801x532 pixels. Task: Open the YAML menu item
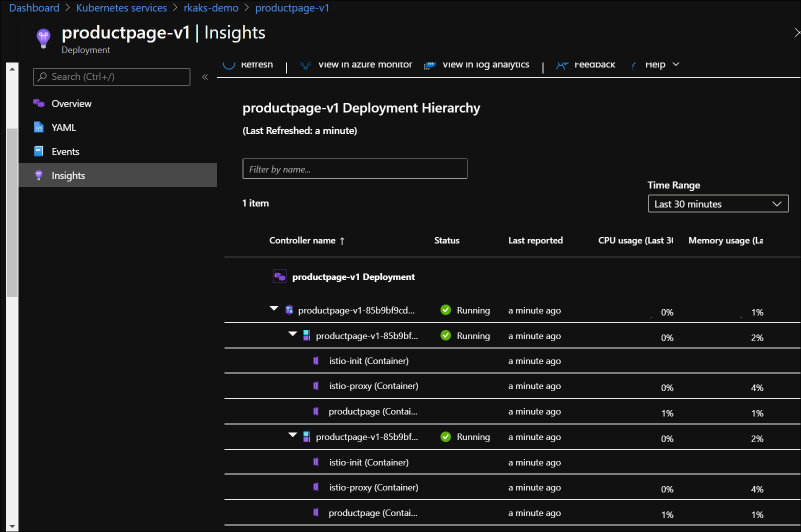63,127
